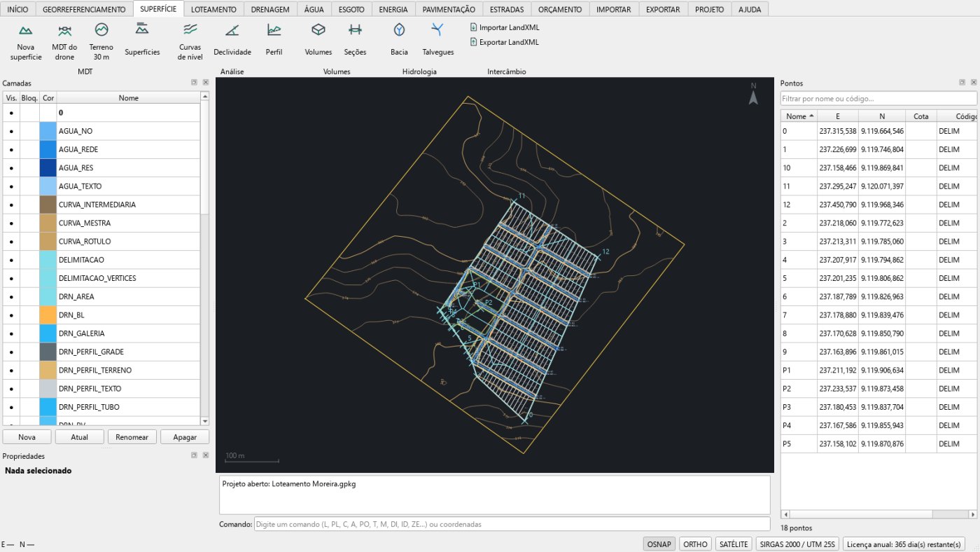
Task: Open MDT do drone tool
Action: coord(64,41)
